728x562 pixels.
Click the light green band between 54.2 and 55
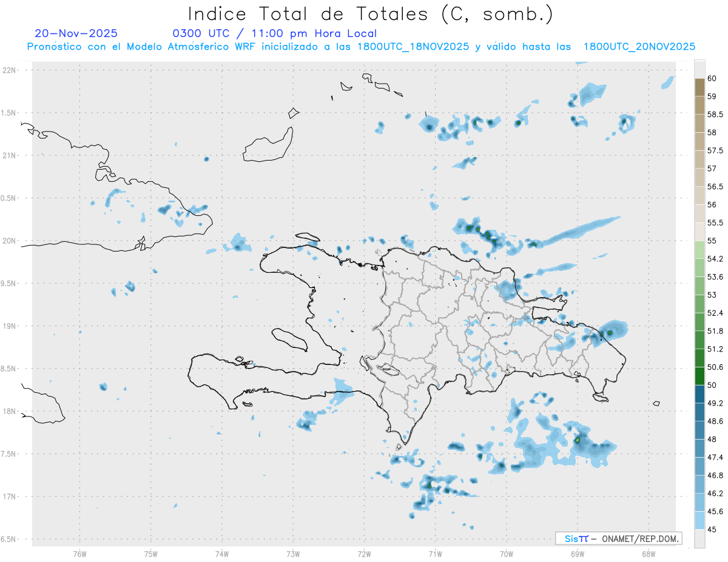tap(699, 250)
